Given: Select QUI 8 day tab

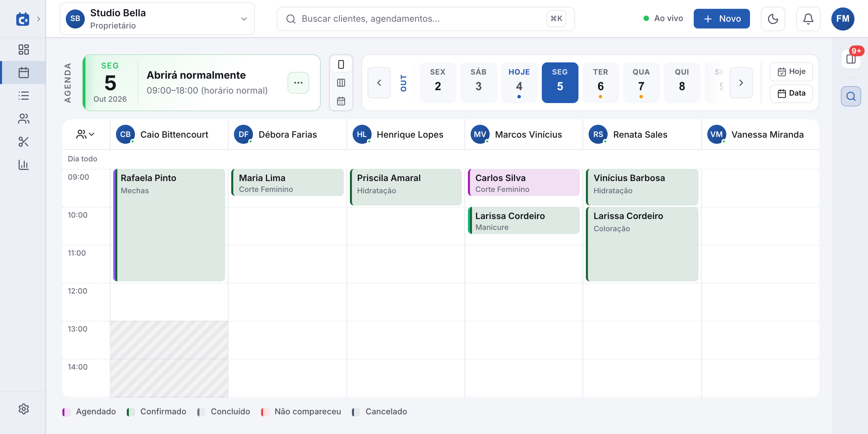Looking at the screenshot, I should [682, 83].
